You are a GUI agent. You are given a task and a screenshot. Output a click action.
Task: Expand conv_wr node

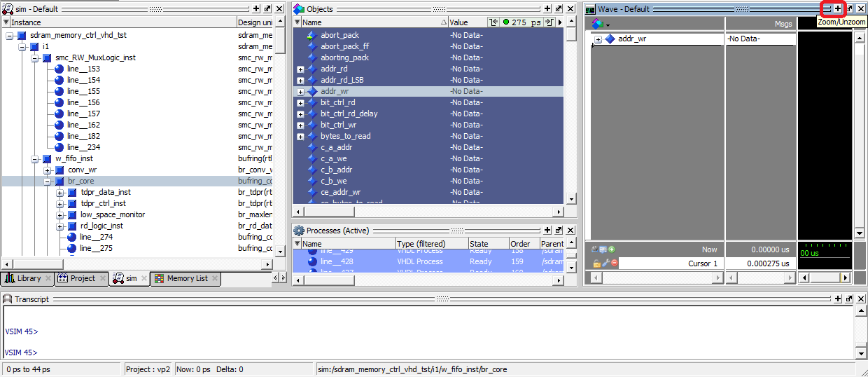[x=48, y=170]
